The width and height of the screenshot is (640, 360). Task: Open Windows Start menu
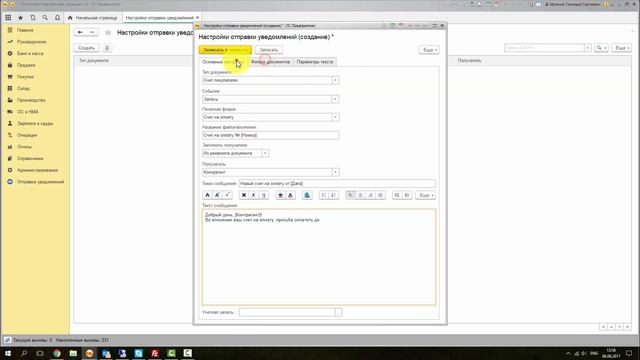click(x=7, y=353)
